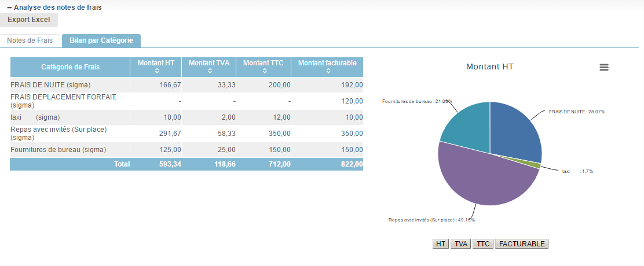Show HT amounts in the chart
The width and height of the screenshot is (644, 266).
point(441,244)
